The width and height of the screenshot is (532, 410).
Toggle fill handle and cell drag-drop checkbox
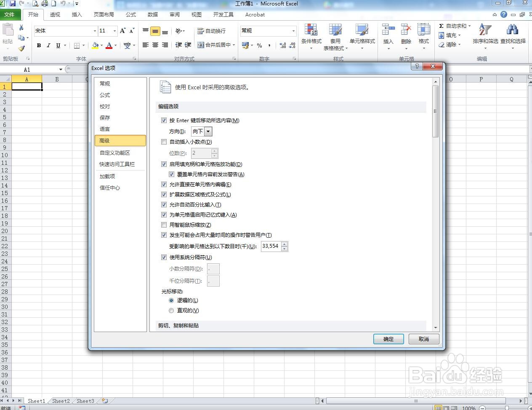(164, 164)
